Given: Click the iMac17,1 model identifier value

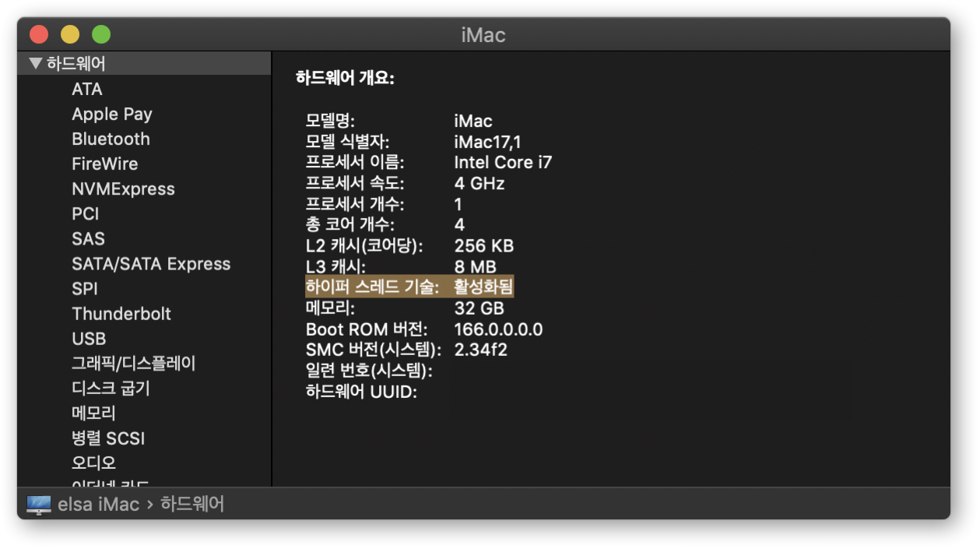Looking at the screenshot, I should [x=488, y=142].
